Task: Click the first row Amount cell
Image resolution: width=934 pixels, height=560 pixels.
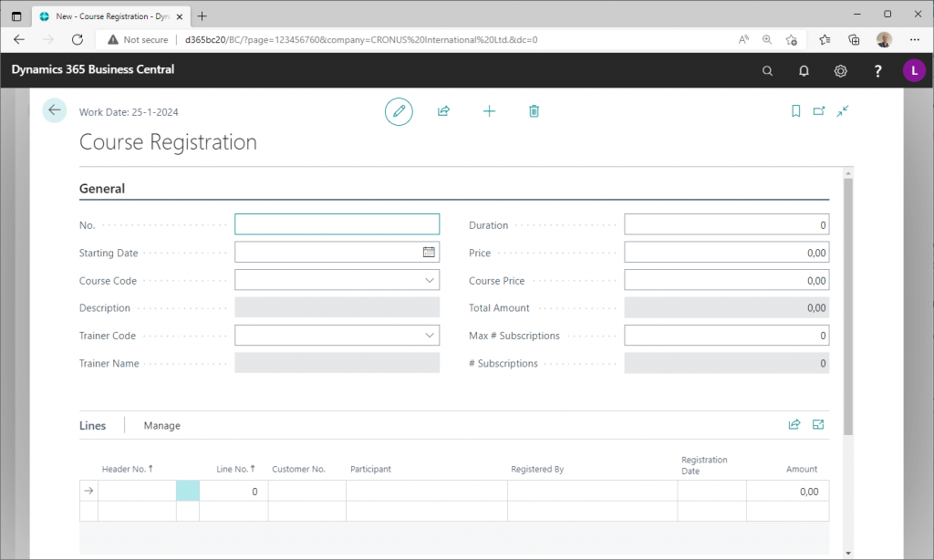Action: (787, 491)
